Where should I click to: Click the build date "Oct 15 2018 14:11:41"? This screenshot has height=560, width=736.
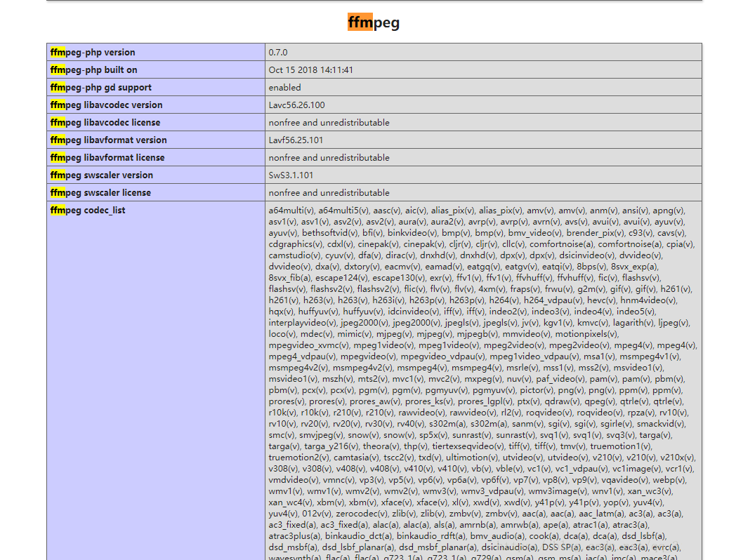tap(310, 70)
